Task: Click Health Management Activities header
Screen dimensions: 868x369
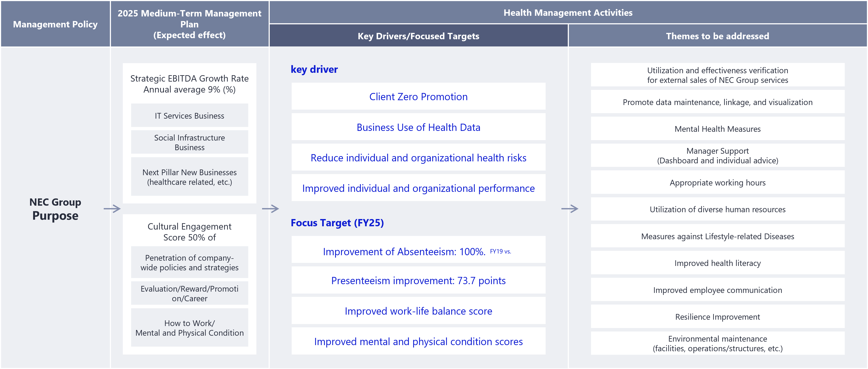Action: [x=568, y=13]
